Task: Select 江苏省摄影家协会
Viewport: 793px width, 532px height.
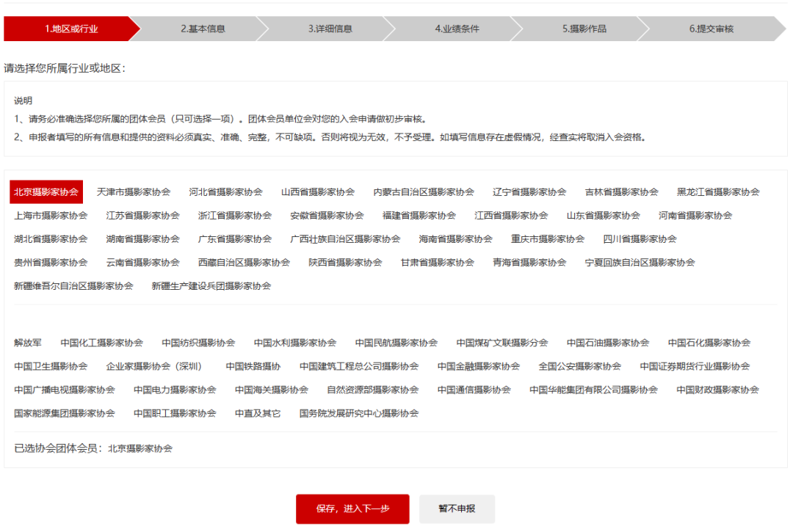Action: point(142,216)
